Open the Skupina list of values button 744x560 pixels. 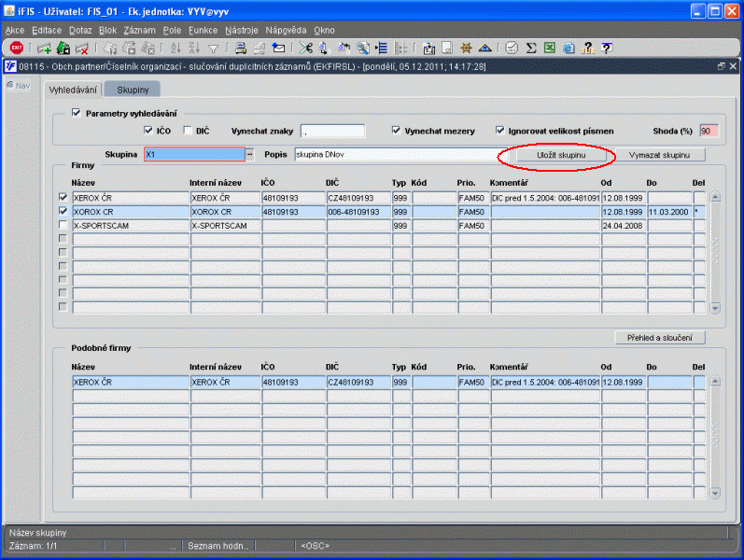249,154
